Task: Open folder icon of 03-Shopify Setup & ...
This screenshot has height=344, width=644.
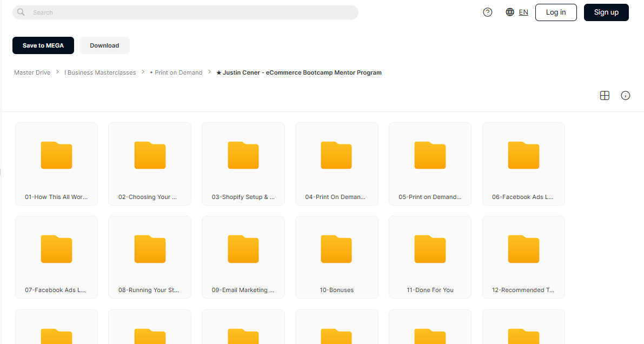Action: click(243, 155)
